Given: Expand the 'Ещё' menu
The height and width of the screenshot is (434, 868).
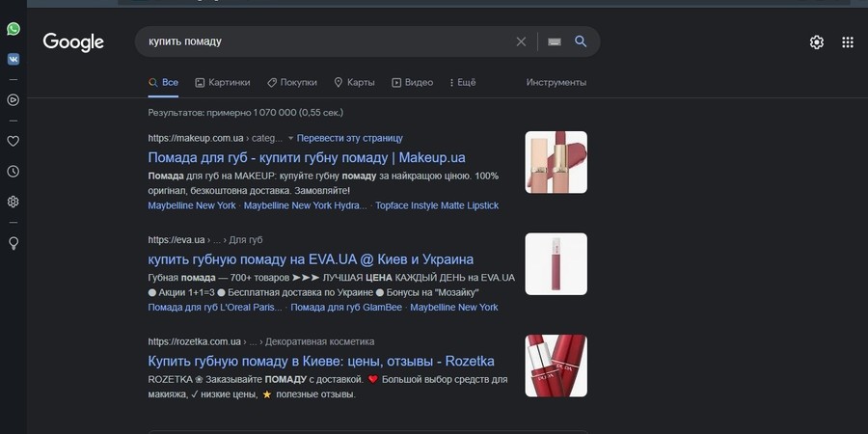Looking at the screenshot, I should (x=462, y=83).
